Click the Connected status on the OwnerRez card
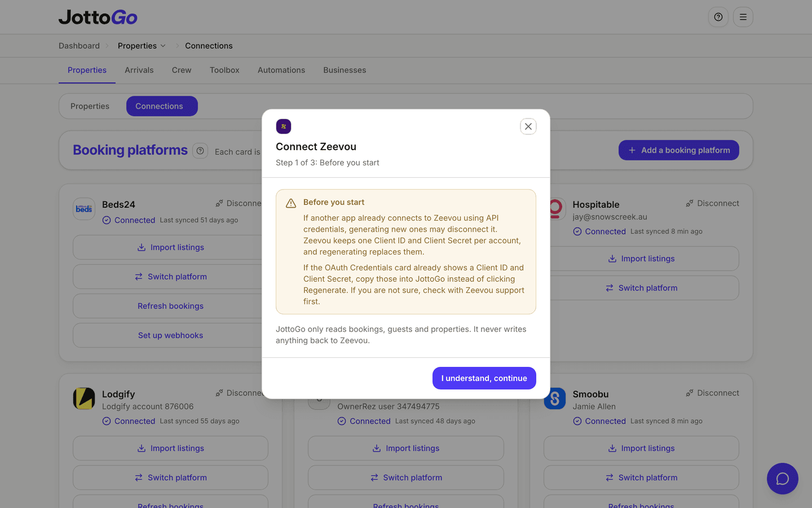 (x=364, y=421)
